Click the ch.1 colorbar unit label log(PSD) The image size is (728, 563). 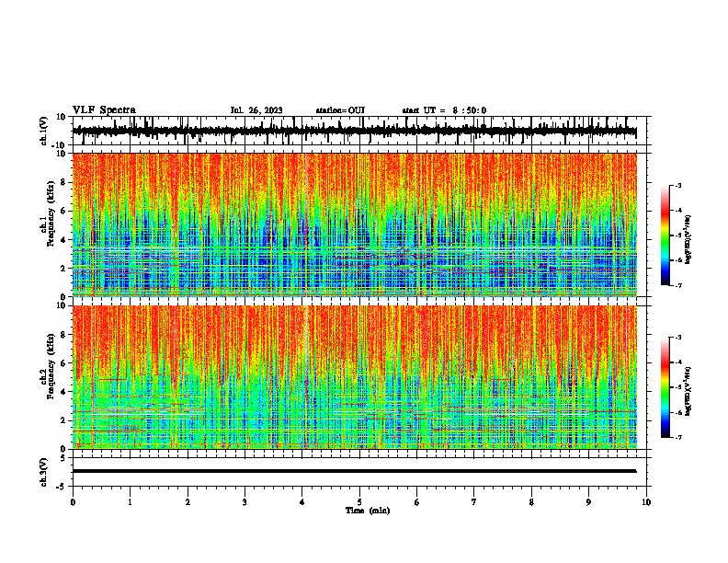click(688, 240)
